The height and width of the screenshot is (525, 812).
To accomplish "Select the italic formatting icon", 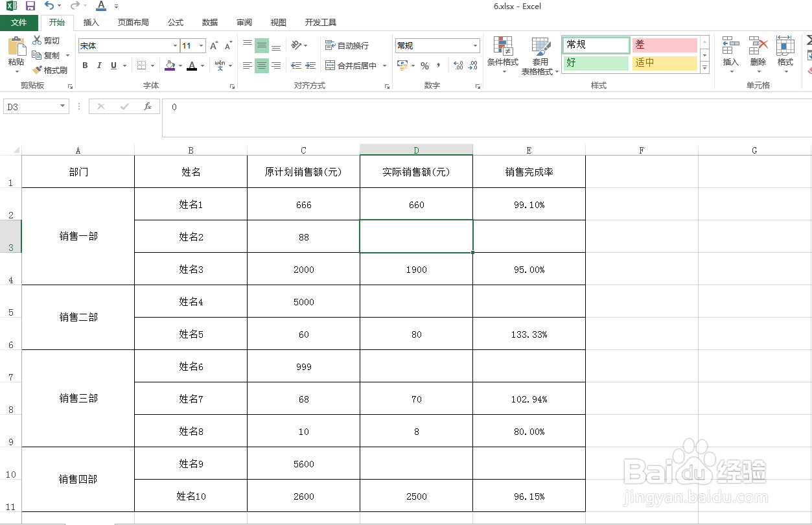I will [98, 65].
